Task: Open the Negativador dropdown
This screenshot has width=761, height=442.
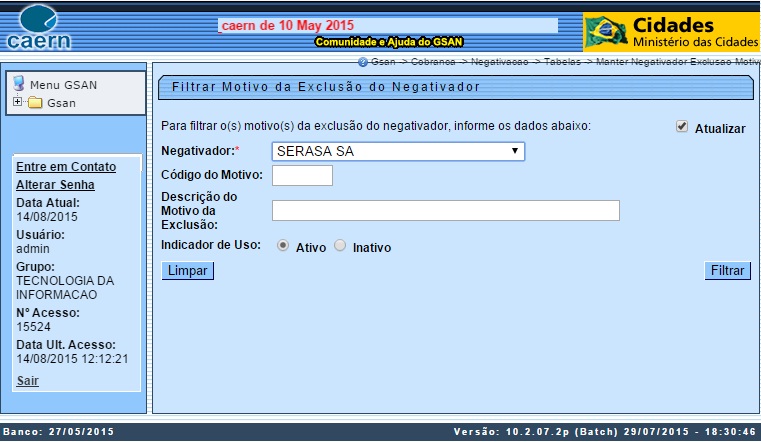Action: pyautogui.click(x=398, y=151)
